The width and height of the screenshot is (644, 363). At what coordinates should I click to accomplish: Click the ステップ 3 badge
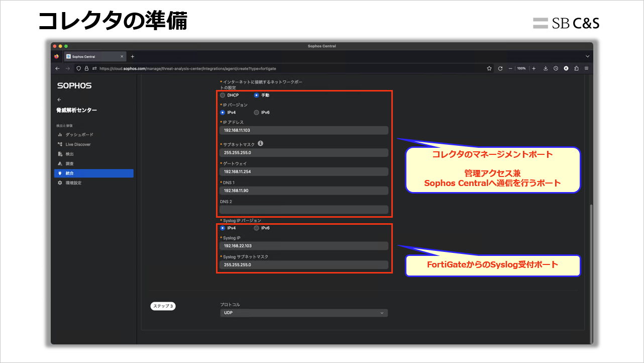[163, 306]
